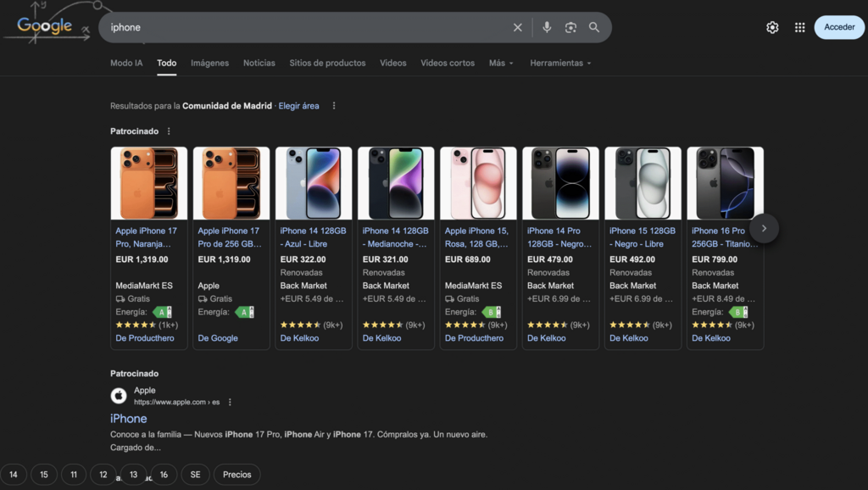868x490 pixels.
Task: Click the three-dot menu next to Elegir área
Action: pyautogui.click(x=333, y=105)
